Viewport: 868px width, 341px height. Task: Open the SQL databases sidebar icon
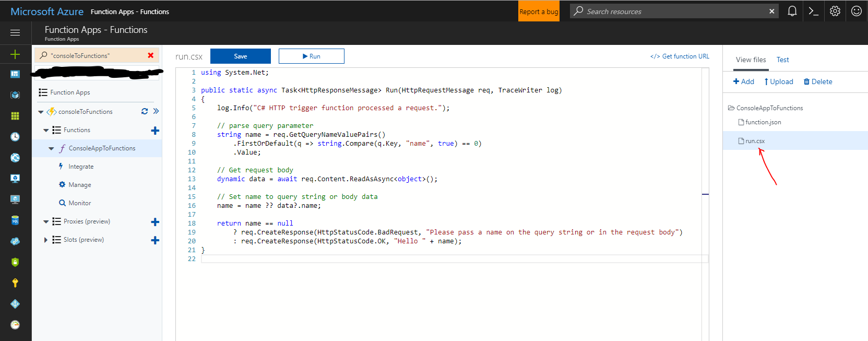coord(15,220)
